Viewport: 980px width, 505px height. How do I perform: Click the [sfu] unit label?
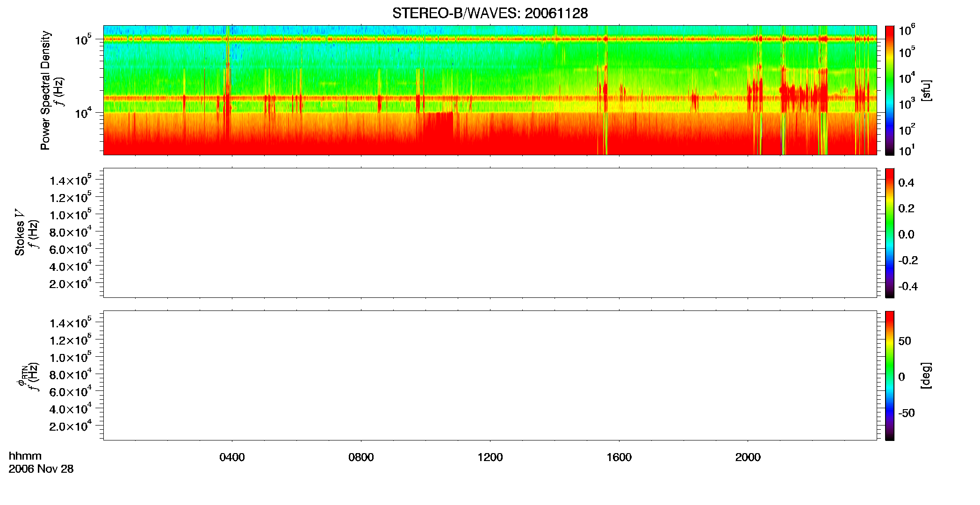point(926,90)
